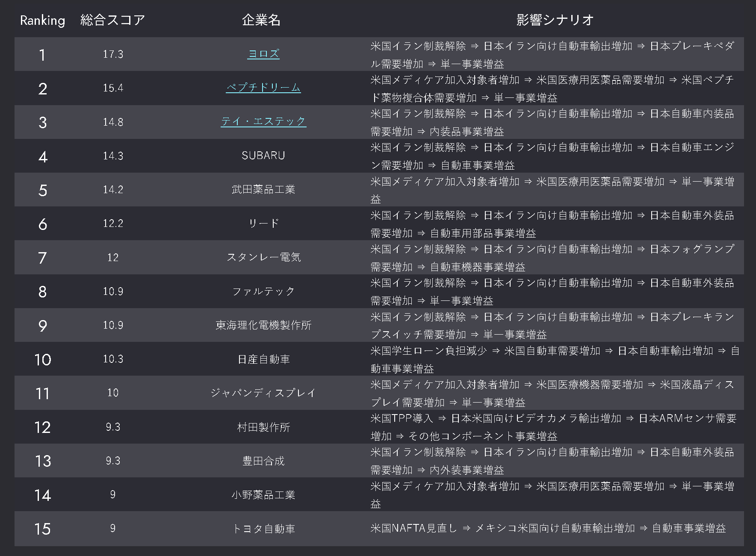Click ranking number 6

tap(42, 224)
